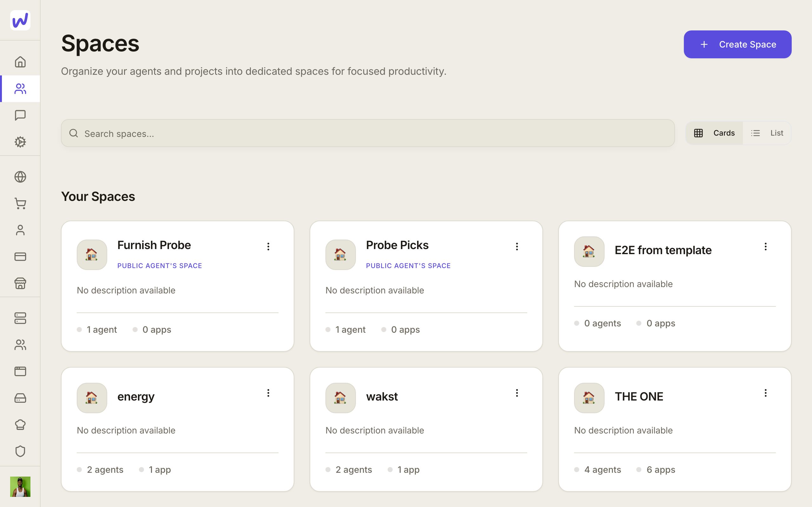
Task: Click the Create Space button
Action: click(x=737, y=44)
